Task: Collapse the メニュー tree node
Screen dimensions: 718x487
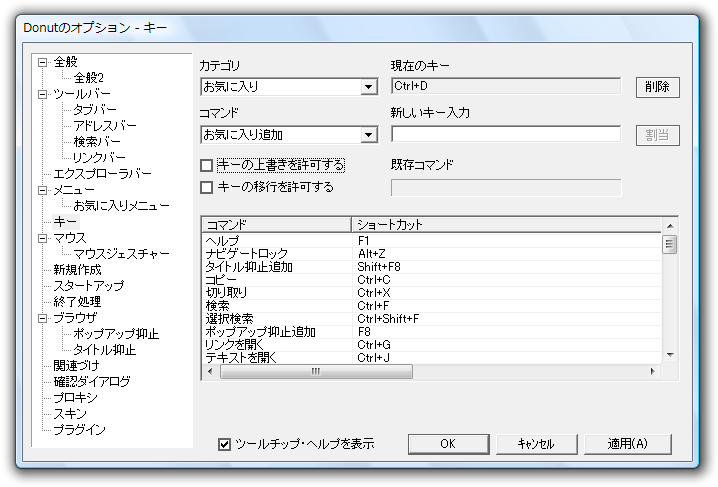Action: pos(43,190)
